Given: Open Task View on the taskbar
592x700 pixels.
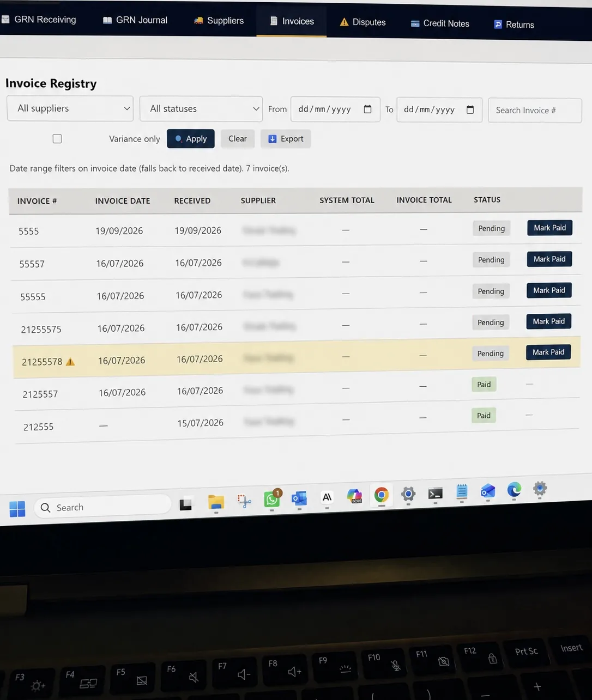Looking at the screenshot, I should (x=186, y=504).
